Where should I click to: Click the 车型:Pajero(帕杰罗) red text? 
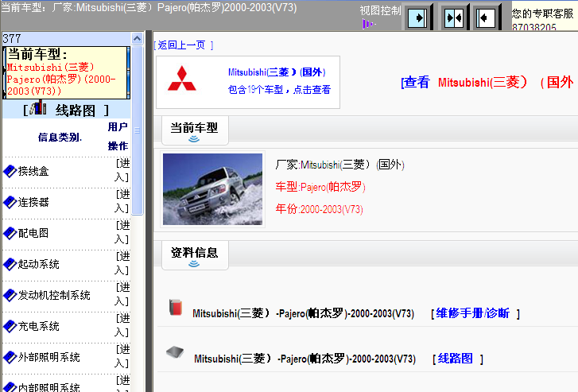click(x=320, y=187)
